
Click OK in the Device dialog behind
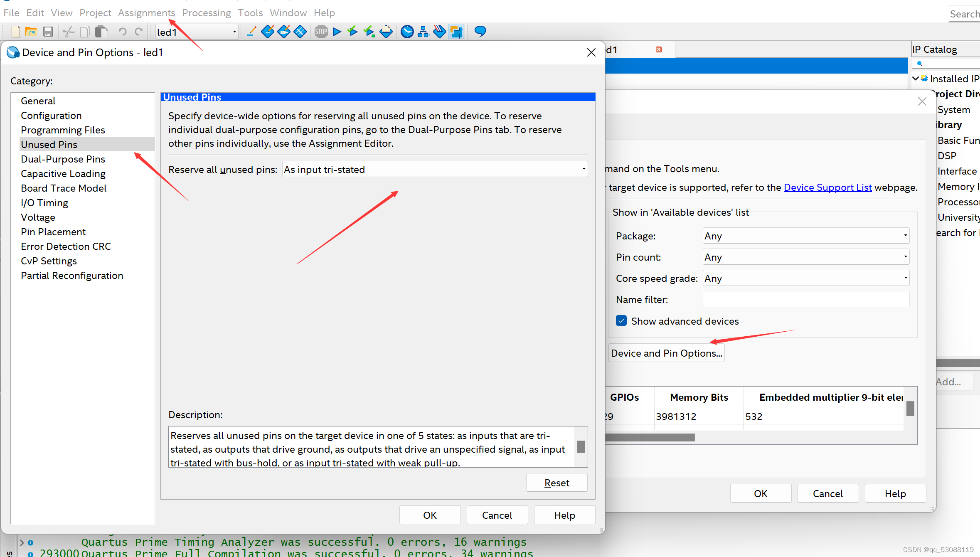click(x=761, y=493)
